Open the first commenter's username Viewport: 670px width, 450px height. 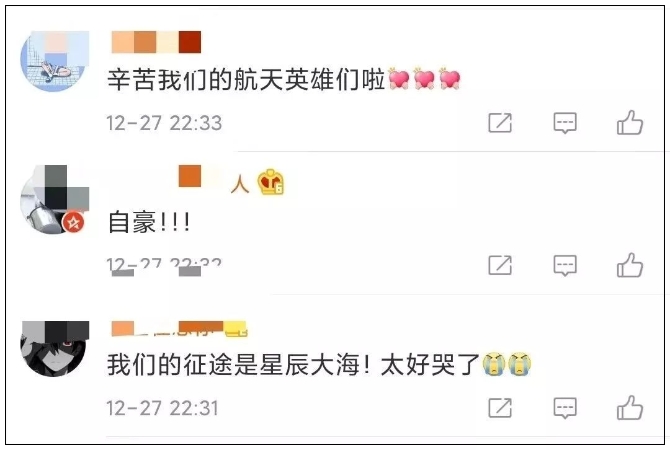pyautogui.click(x=156, y=42)
